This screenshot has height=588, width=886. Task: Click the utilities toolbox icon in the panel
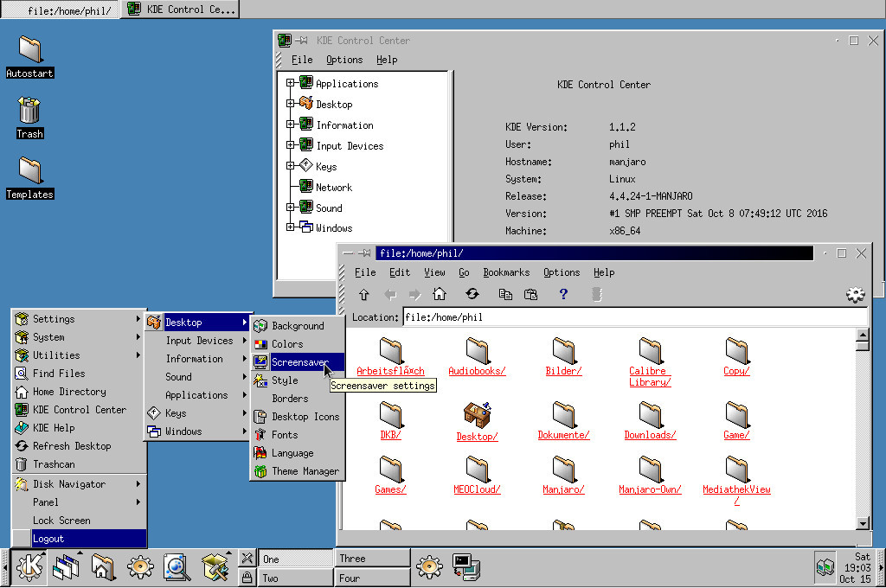tap(215, 567)
